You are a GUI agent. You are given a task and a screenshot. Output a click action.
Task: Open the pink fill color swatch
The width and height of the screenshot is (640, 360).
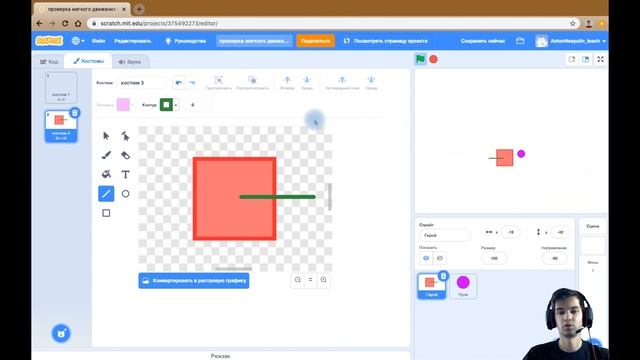pyautogui.click(x=123, y=105)
